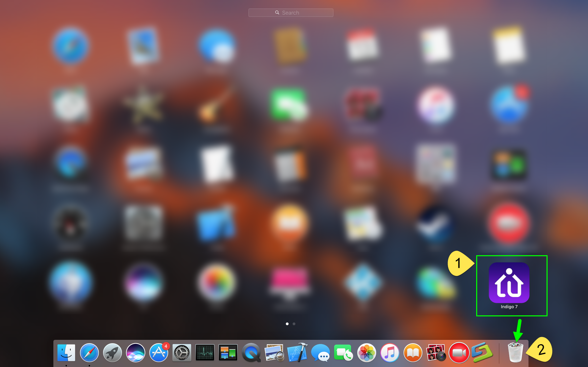The height and width of the screenshot is (367, 588).
Task: Open Photo Booth from the Dock
Action: tap(435, 353)
